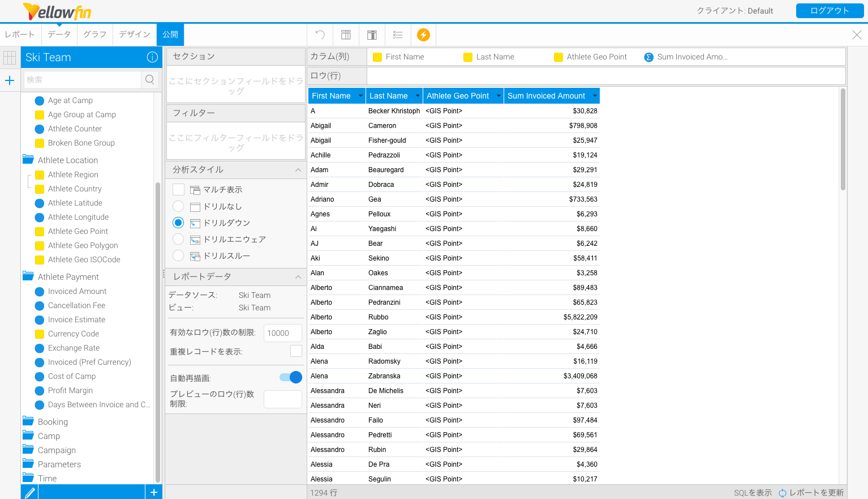Open Athlete Geo Point header dropdown
Image resolution: width=868 pixels, height=499 pixels.
tap(499, 96)
